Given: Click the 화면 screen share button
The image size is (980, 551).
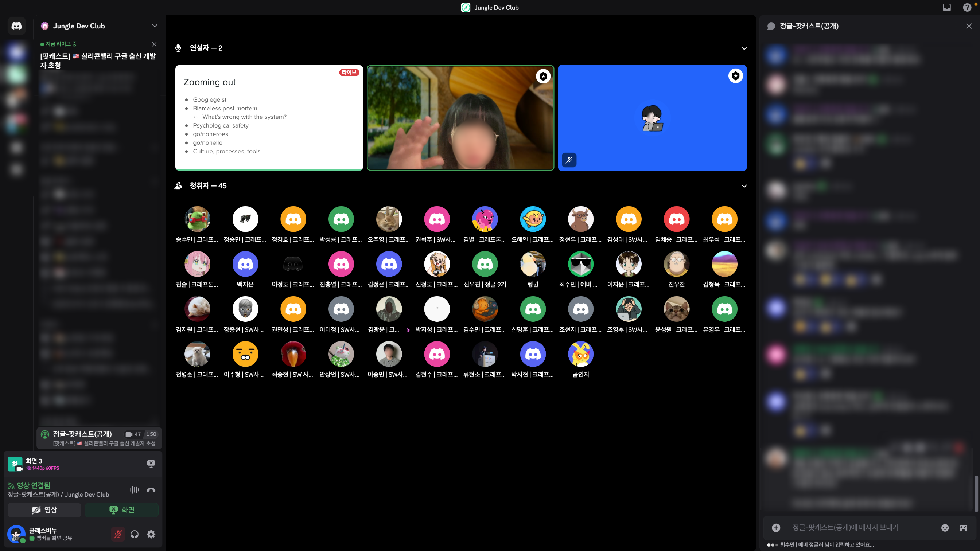Looking at the screenshot, I should [122, 510].
